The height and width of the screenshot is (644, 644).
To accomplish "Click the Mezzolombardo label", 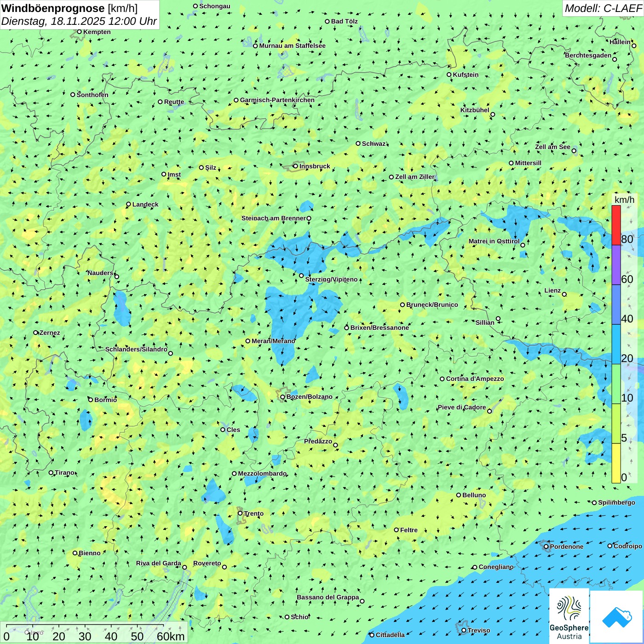I will [x=262, y=473].
